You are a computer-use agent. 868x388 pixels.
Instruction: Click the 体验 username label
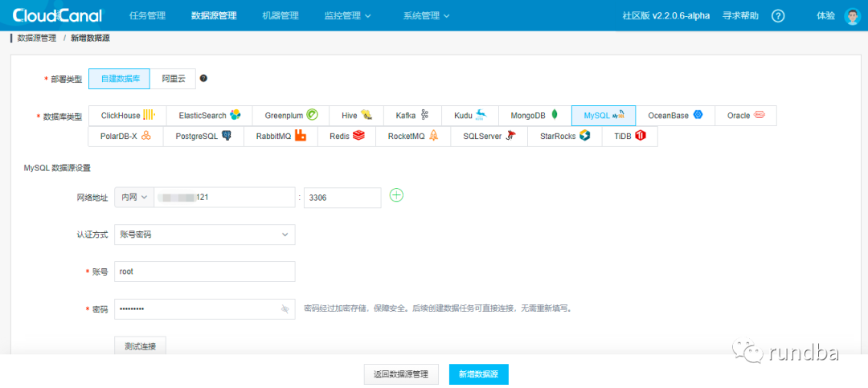[826, 16]
